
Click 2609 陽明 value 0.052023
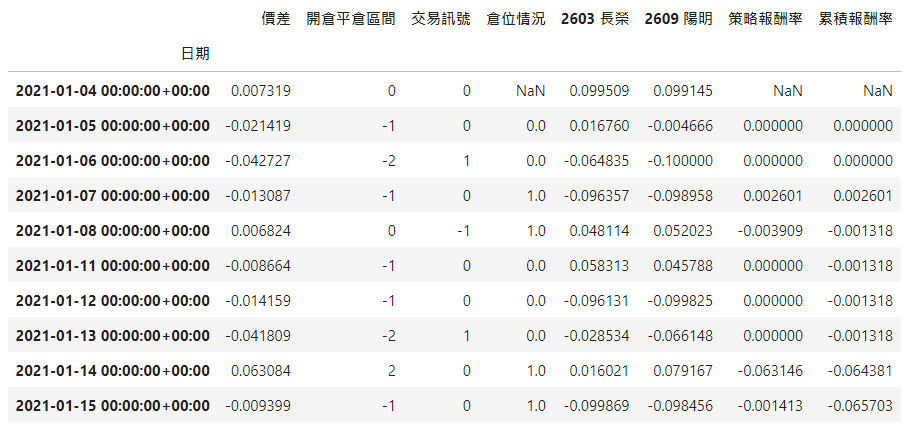tap(683, 230)
